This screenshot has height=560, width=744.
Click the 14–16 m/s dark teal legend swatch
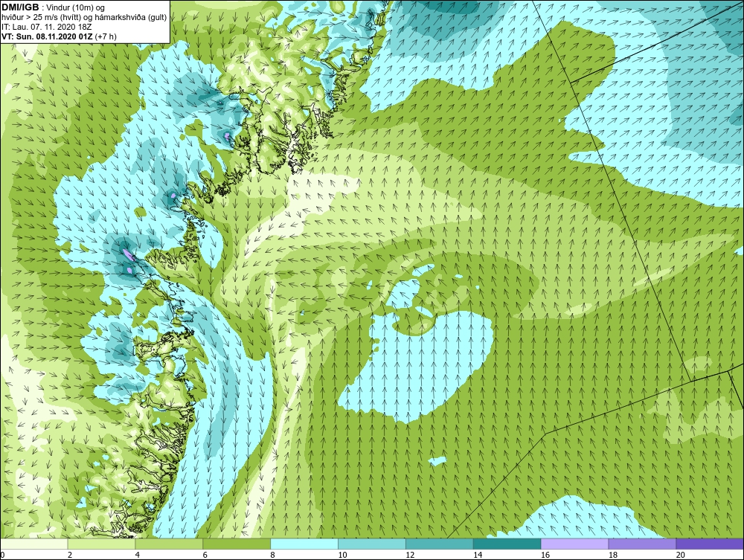coord(507,544)
